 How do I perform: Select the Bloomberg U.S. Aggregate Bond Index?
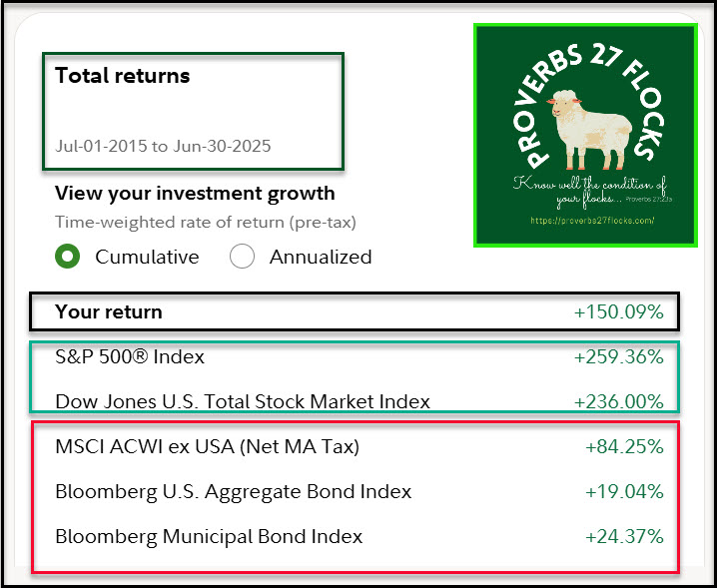click(233, 491)
